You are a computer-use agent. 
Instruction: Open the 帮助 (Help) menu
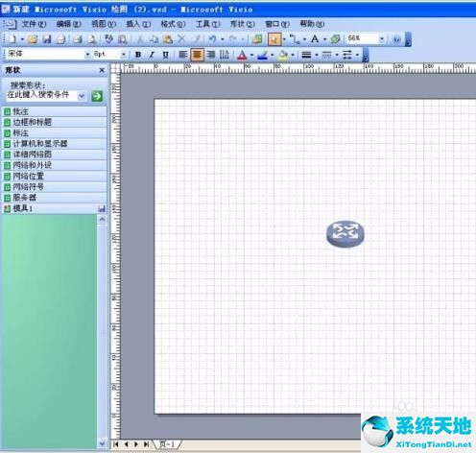click(312, 24)
